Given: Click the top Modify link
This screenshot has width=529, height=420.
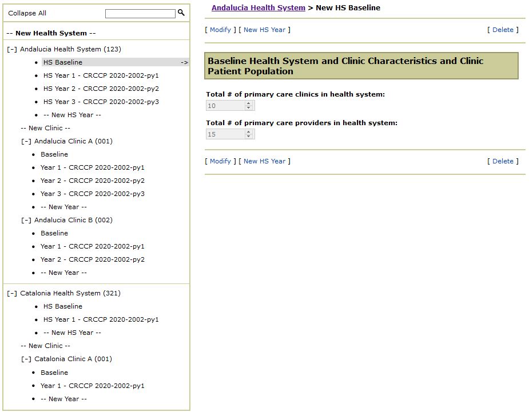Looking at the screenshot, I should (220, 30).
